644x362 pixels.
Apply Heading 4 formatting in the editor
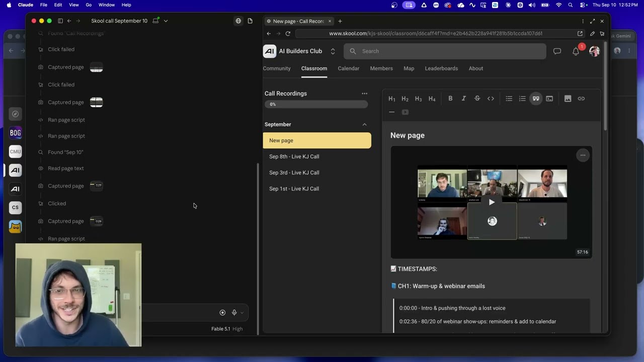click(x=432, y=99)
